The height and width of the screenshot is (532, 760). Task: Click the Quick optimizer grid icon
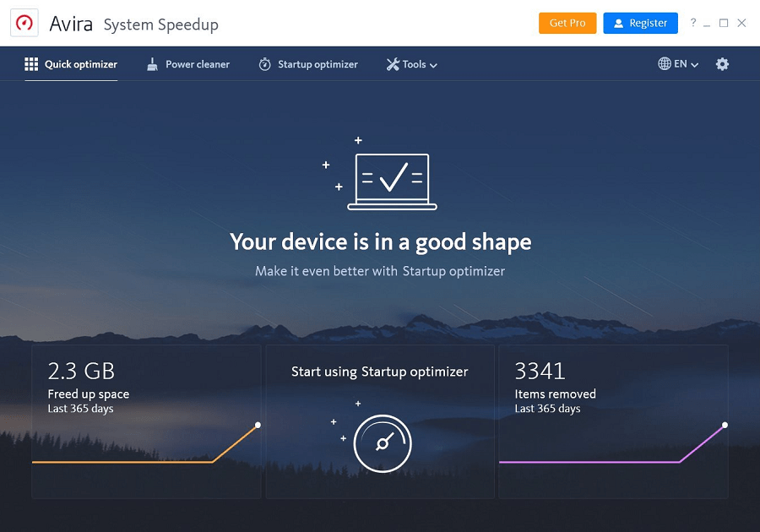pos(31,64)
